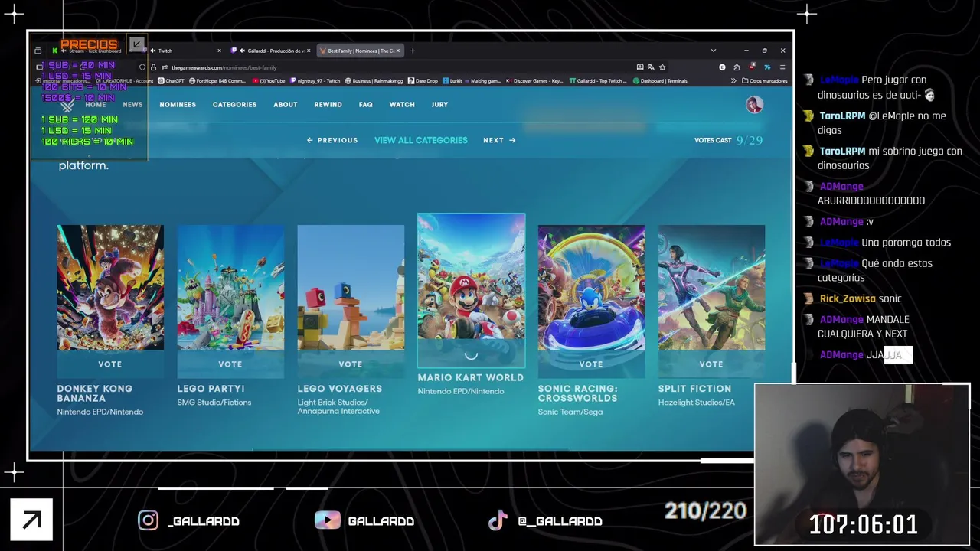
Task: Open the Otros marcadores folder
Action: click(x=764, y=80)
